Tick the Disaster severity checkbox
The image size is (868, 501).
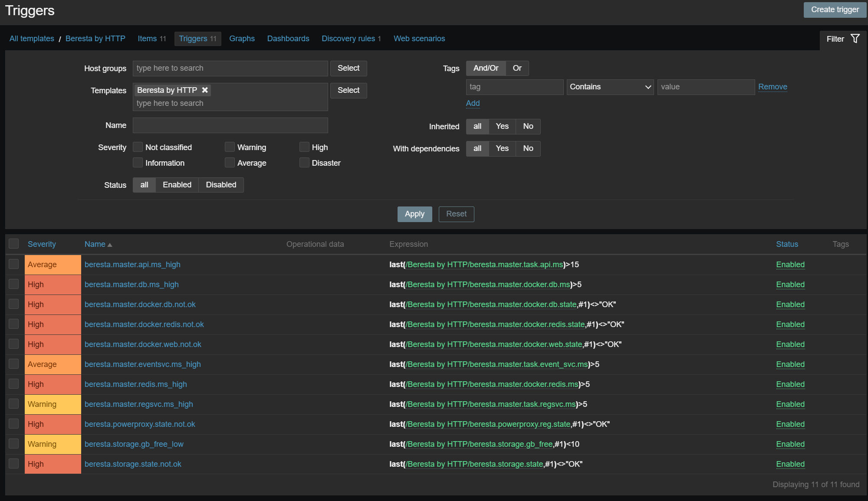(x=305, y=163)
